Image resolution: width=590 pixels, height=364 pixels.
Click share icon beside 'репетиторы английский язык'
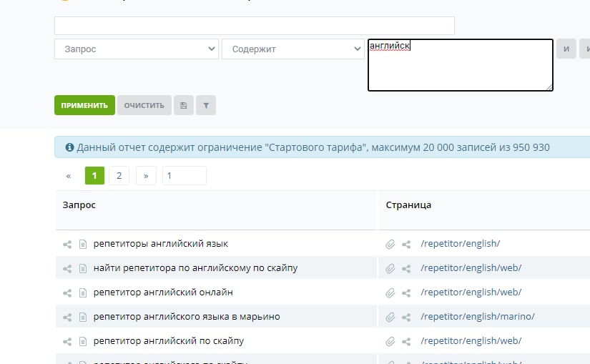click(x=67, y=245)
